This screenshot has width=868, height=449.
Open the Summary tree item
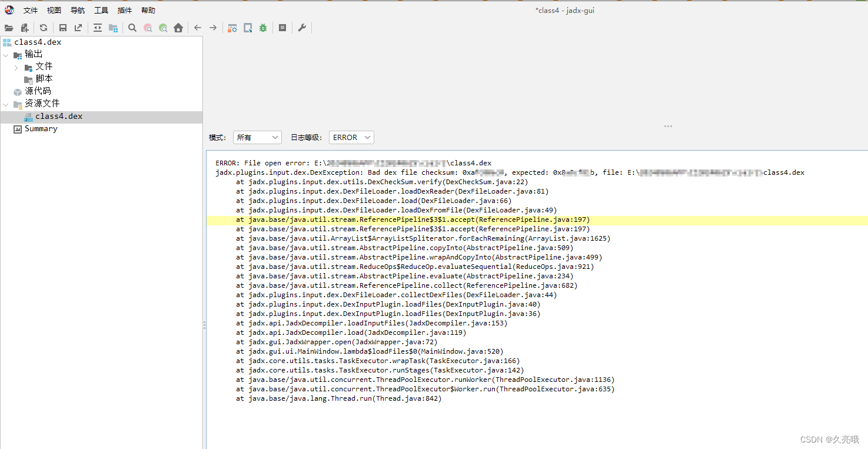[x=41, y=129]
